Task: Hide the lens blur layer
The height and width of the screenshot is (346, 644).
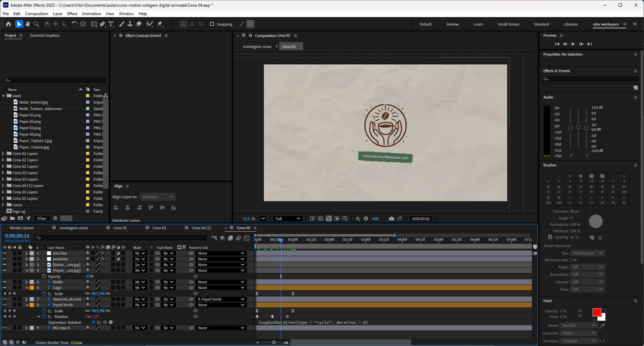Action: 5,253
